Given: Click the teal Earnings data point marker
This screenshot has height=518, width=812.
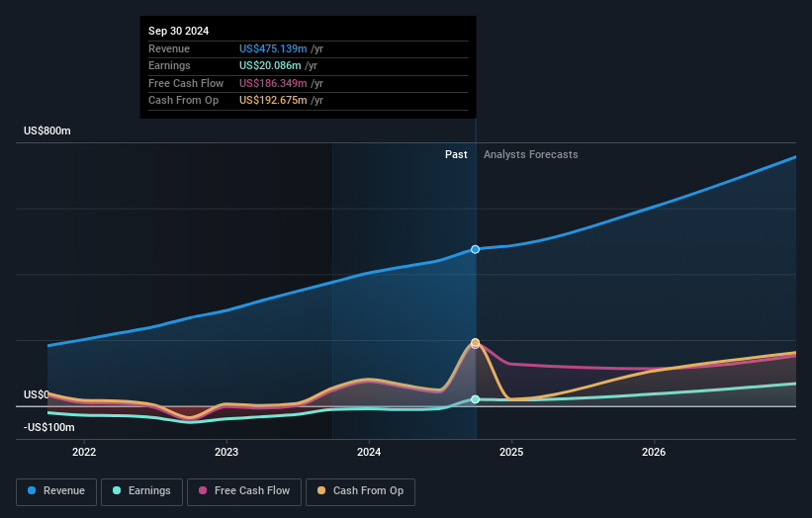Looking at the screenshot, I should click(475, 399).
